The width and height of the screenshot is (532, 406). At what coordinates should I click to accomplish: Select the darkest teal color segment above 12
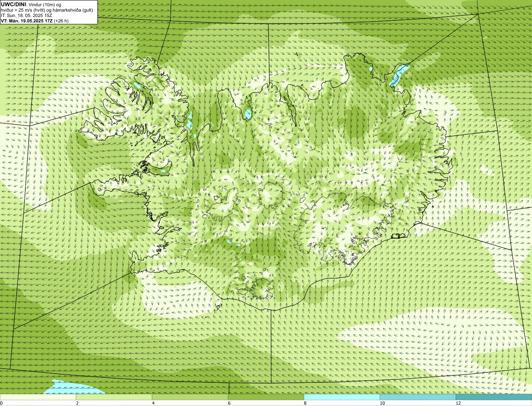pyautogui.click(x=494, y=397)
